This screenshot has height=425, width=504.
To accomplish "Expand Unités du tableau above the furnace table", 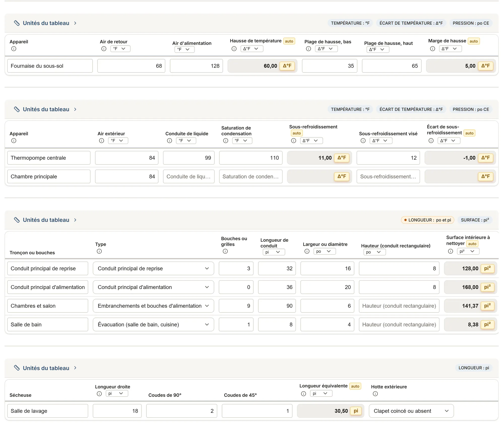I will tap(45, 23).
